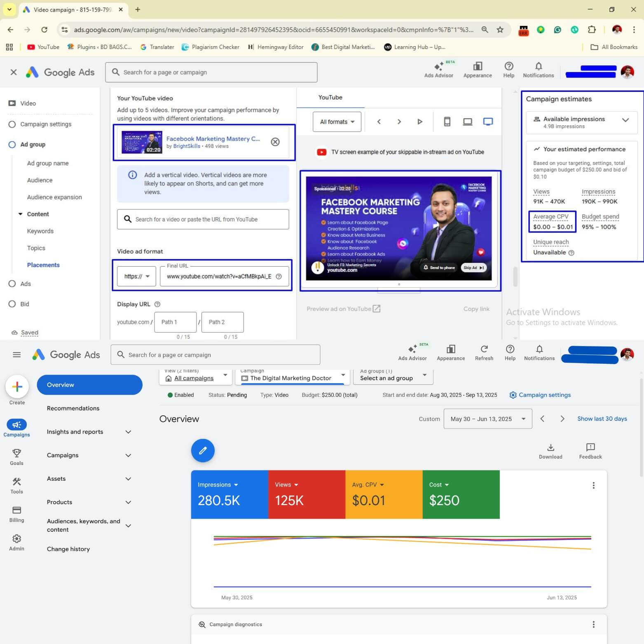Open the All formats dropdown
644x644 pixels.
(x=337, y=122)
